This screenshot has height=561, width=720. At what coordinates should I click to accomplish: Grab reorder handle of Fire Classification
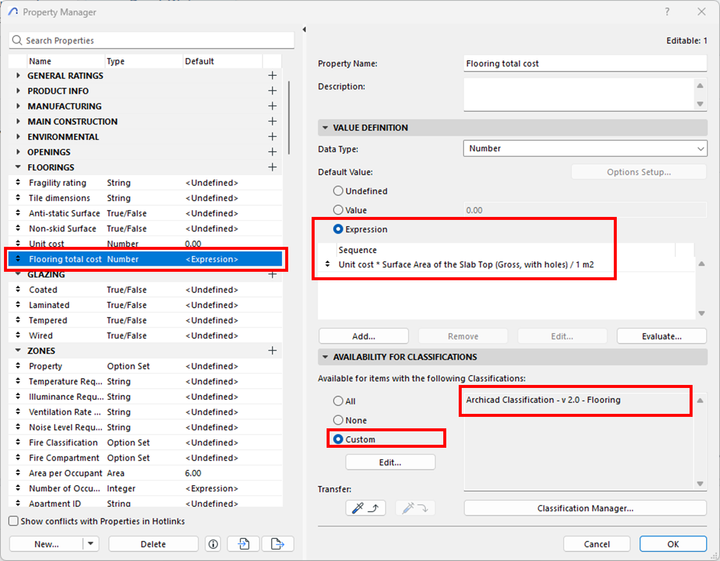[x=18, y=442]
